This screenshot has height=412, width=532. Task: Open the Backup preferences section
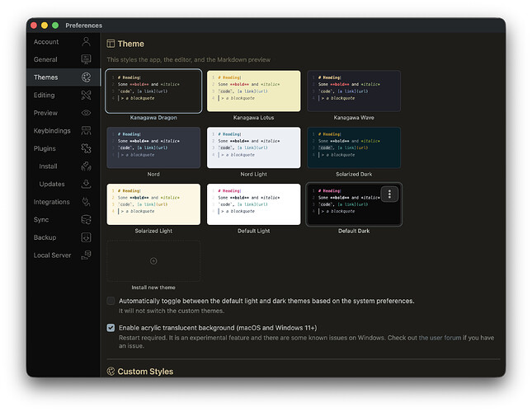point(64,237)
